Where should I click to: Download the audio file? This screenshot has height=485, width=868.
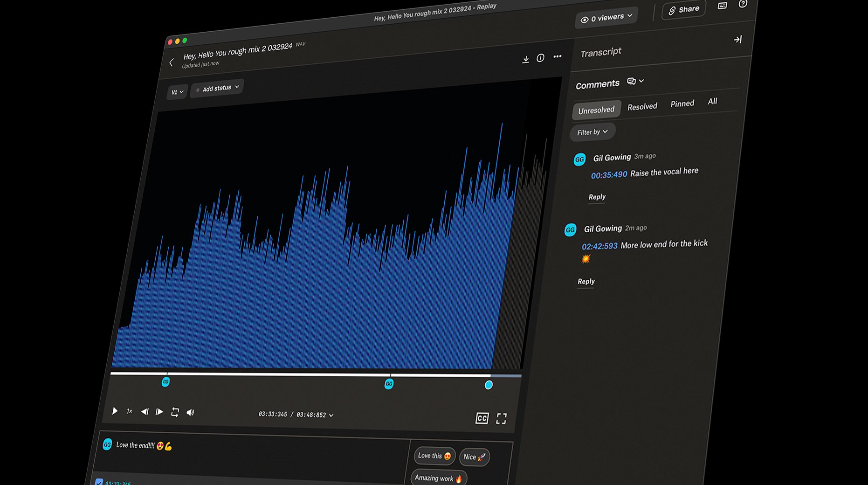[x=525, y=59]
